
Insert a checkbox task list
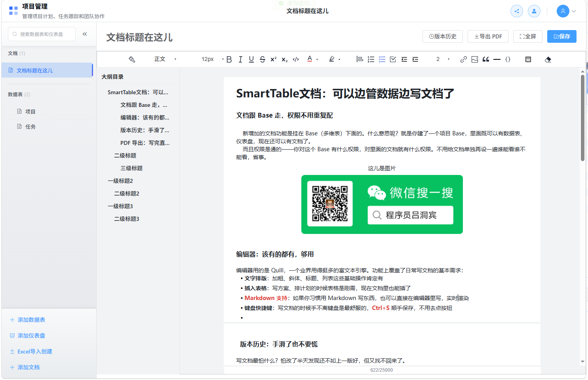[x=393, y=59]
